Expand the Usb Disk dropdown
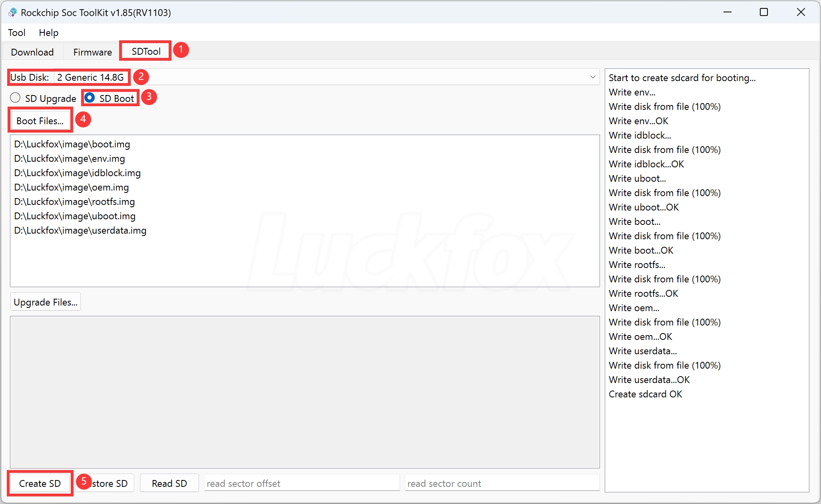821x504 pixels. pyautogui.click(x=593, y=77)
